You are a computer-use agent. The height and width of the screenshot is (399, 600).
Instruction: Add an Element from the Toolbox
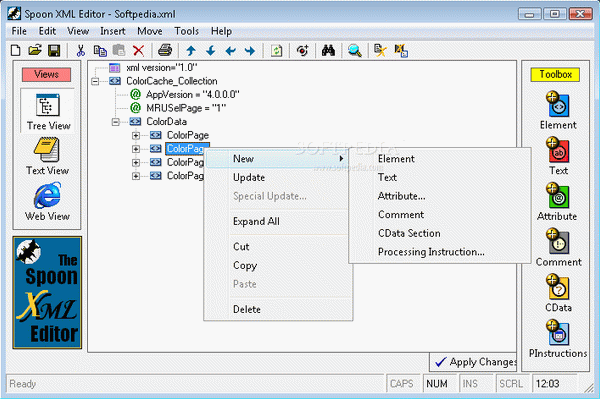[x=558, y=111]
